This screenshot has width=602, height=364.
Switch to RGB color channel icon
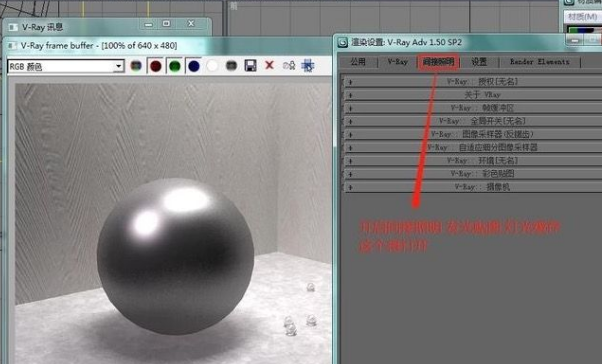pyautogui.click(x=136, y=66)
